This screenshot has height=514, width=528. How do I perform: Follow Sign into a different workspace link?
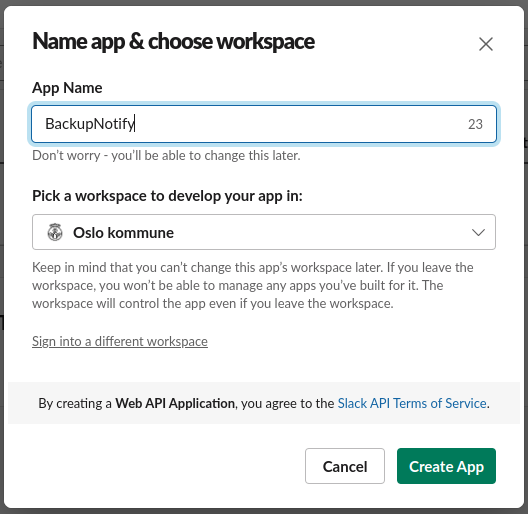click(x=120, y=341)
